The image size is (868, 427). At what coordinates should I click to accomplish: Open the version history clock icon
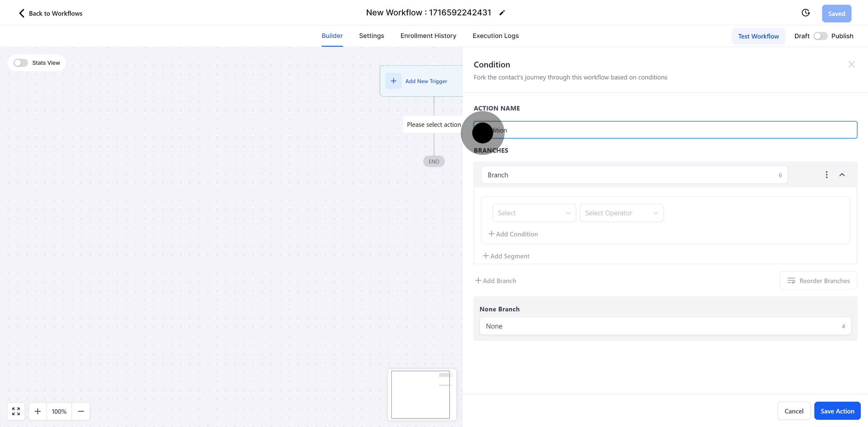[805, 13]
